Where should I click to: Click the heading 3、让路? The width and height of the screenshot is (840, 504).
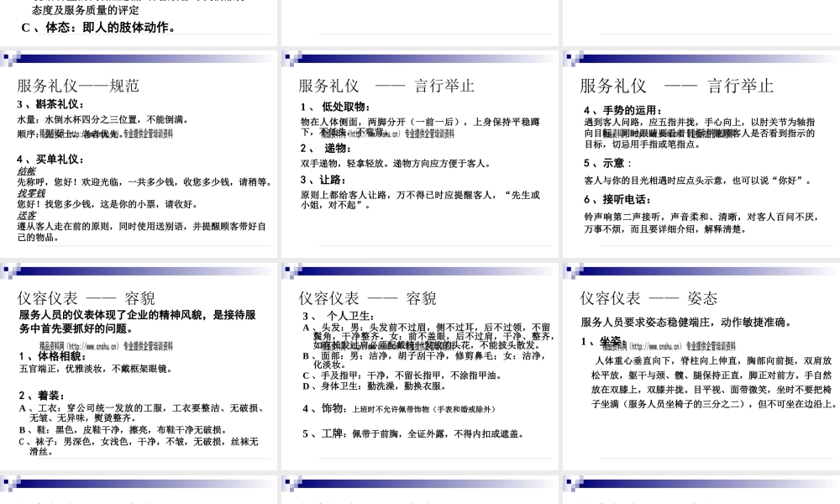click(323, 180)
